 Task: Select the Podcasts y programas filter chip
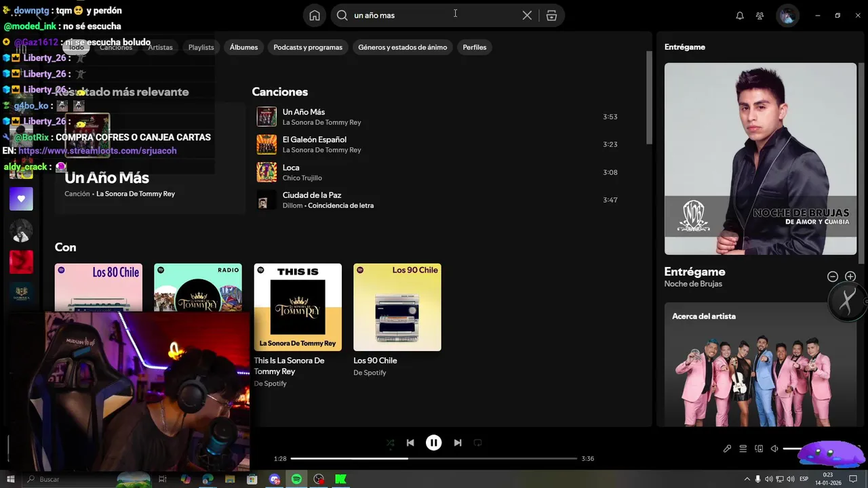[308, 47]
